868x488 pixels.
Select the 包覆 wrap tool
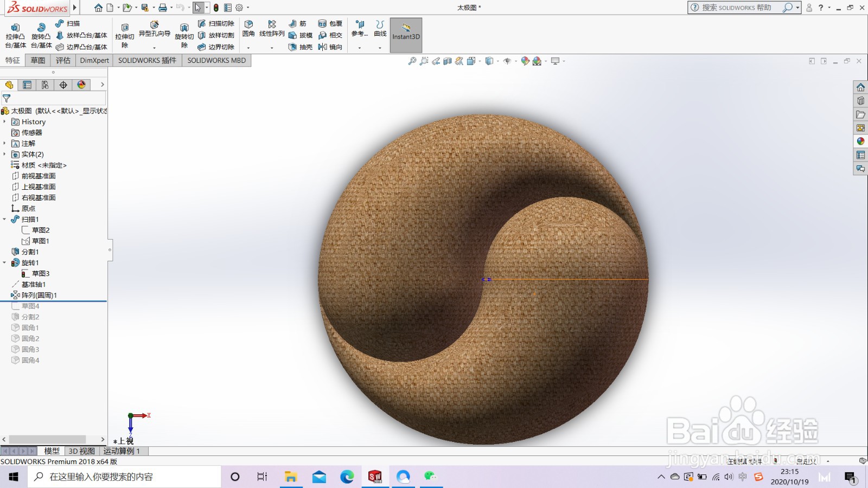point(330,23)
